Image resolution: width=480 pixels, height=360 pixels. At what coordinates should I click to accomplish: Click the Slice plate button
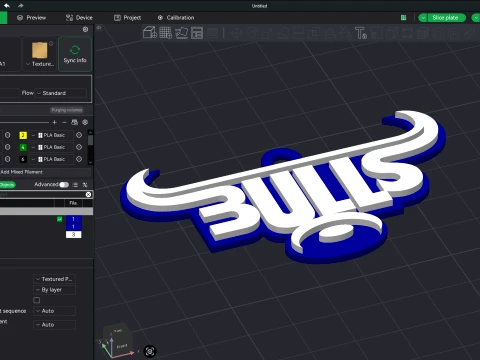tap(446, 18)
